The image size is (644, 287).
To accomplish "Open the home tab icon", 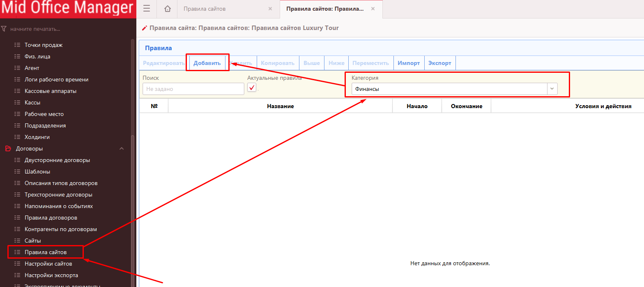I will click(167, 9).
